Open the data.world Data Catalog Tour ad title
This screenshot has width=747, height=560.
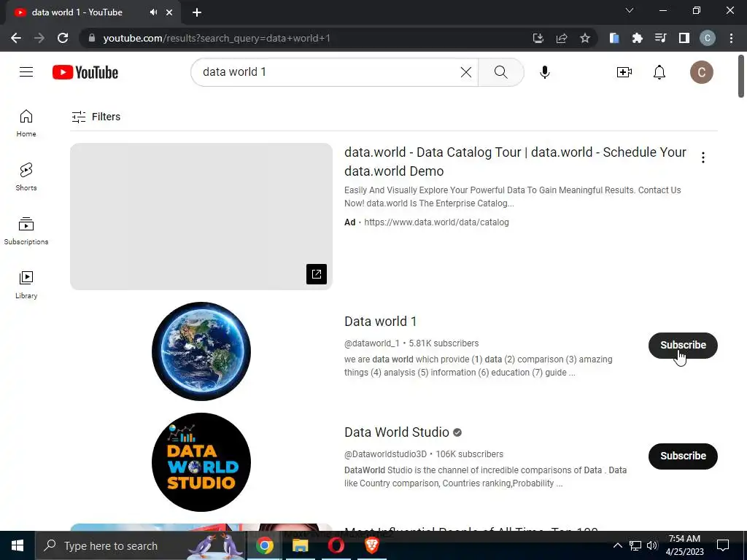(x=515, y=161)
